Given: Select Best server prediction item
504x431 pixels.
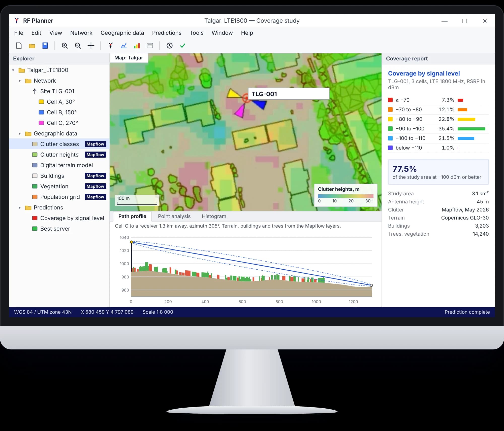Looking at the screenshot, I should (x=59, y=229).
